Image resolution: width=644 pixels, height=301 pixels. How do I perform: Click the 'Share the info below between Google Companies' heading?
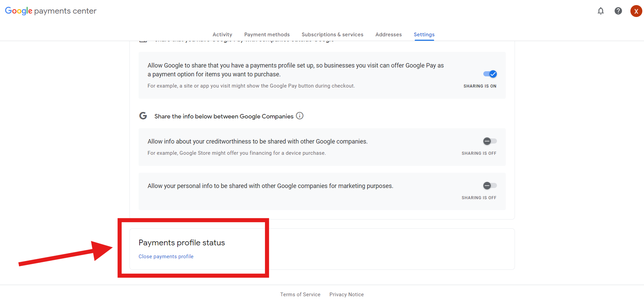click(x=224, y=116)
